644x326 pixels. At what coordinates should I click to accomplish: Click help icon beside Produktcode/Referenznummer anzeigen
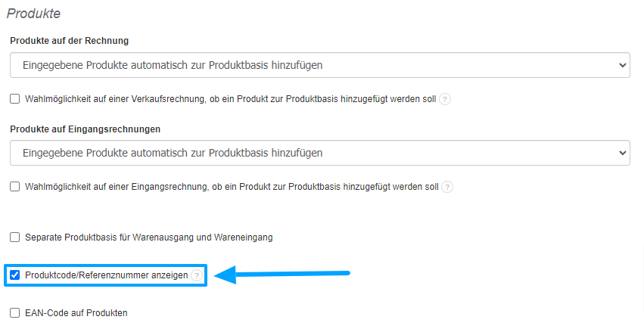point(197,276)
